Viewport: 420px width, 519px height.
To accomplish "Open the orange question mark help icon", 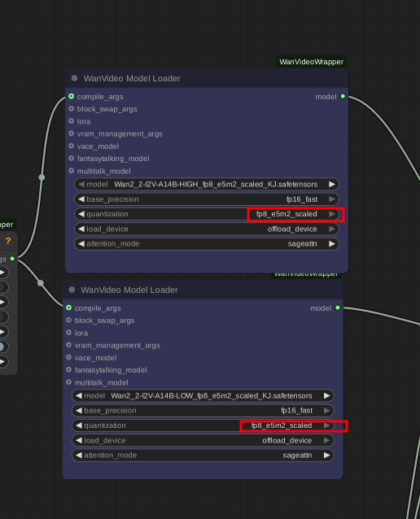I will coord(8,241).
